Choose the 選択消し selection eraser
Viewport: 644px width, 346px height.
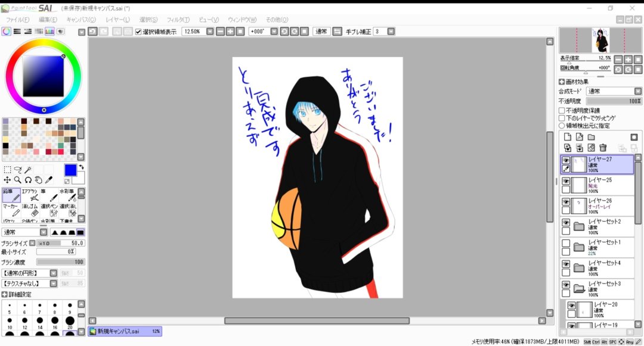click(67, 210)
